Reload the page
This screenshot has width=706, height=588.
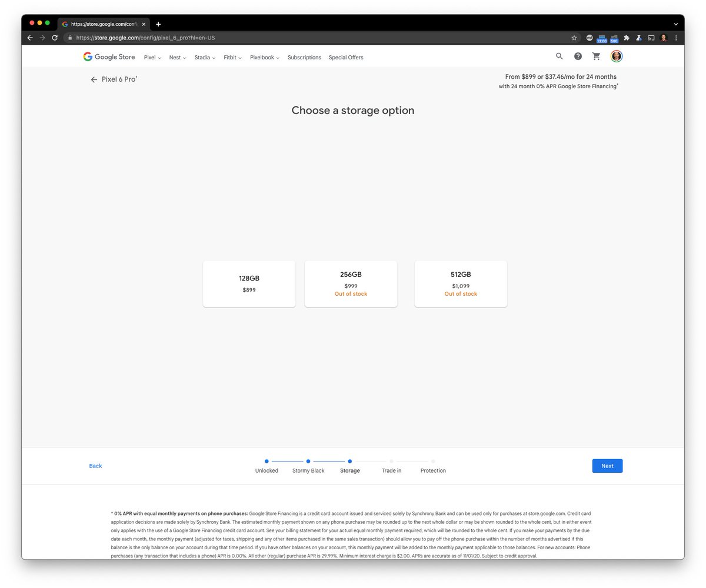coord(55,38)
